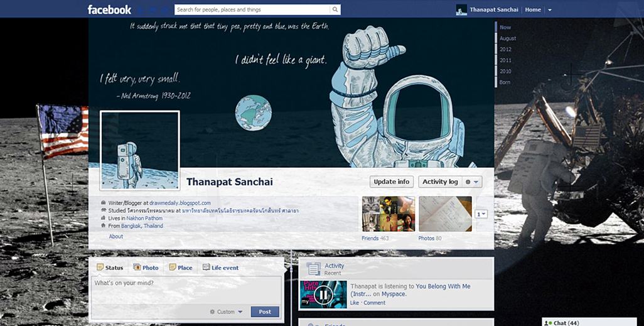Click the home icon beside Lives in

coord(103,219)
